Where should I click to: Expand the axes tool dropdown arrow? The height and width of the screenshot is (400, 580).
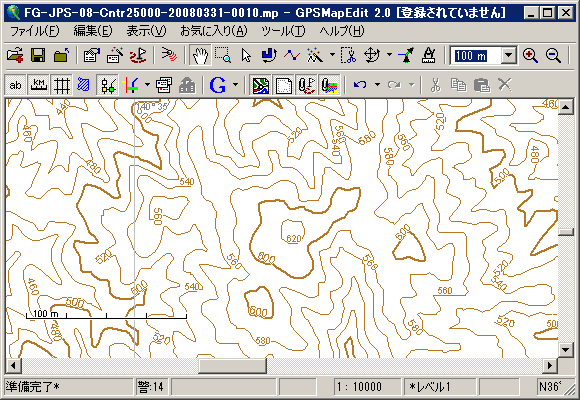[x=147, y=85]
